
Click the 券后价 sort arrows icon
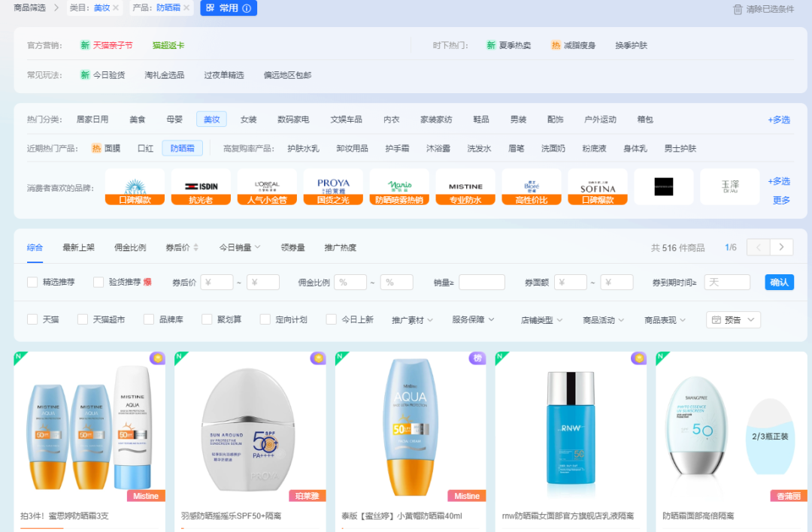pyautogui.click(x=195, y=247)
